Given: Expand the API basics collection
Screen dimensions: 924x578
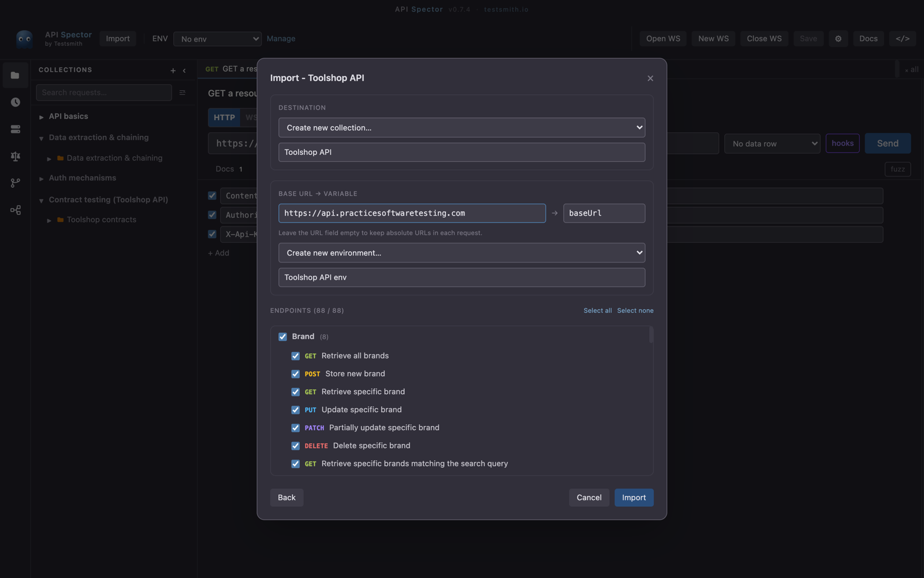Looking at the screenshot, I should pyautogui.click(x=41, y=117).
